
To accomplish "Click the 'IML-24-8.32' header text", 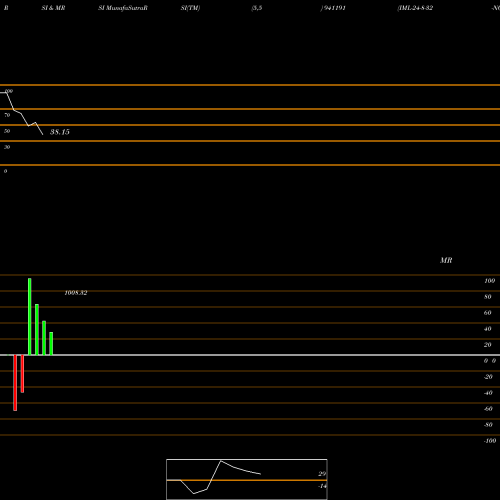I will (x=415, y=8).
